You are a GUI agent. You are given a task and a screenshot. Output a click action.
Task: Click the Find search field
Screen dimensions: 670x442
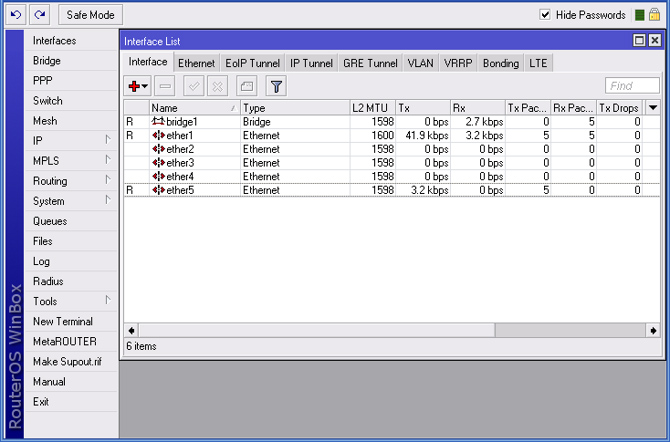coord(631,87)
